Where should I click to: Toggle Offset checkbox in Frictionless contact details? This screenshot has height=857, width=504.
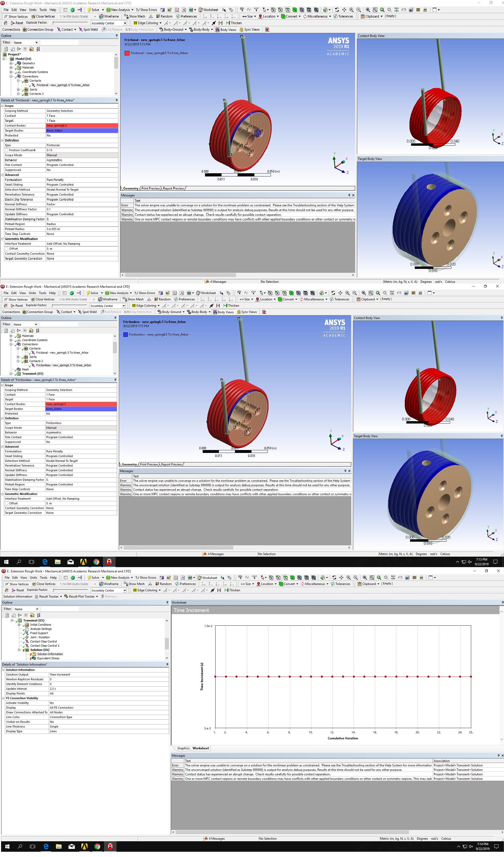7,503
